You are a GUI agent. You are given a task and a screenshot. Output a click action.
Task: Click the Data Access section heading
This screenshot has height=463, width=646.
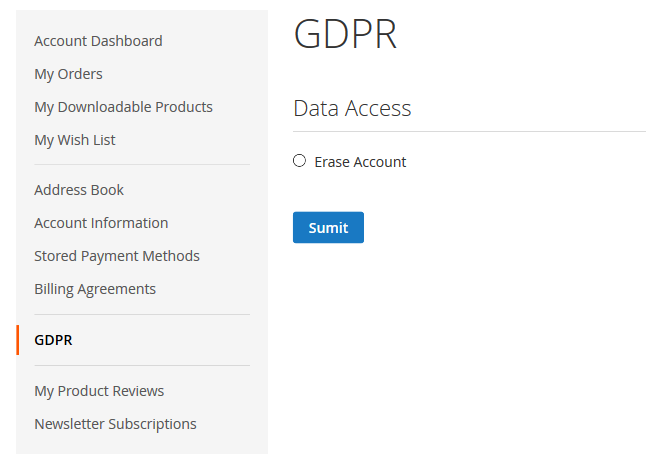(x=352, y=108)
